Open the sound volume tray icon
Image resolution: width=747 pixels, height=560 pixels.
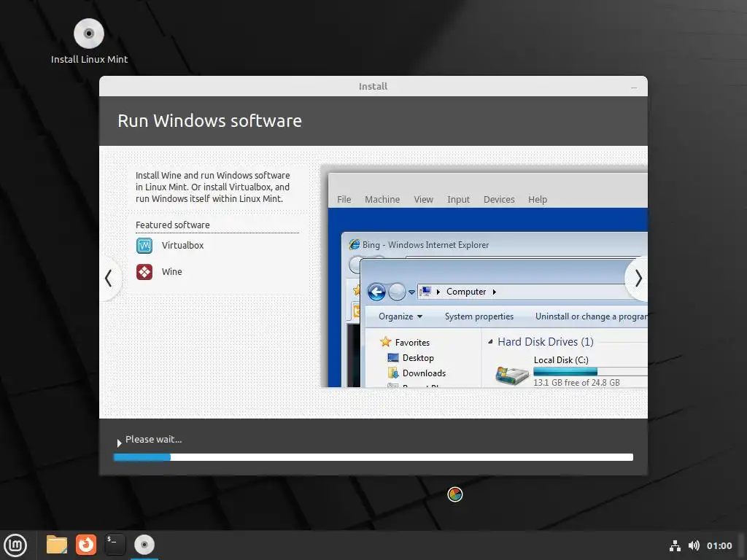(x=694, y=545)
